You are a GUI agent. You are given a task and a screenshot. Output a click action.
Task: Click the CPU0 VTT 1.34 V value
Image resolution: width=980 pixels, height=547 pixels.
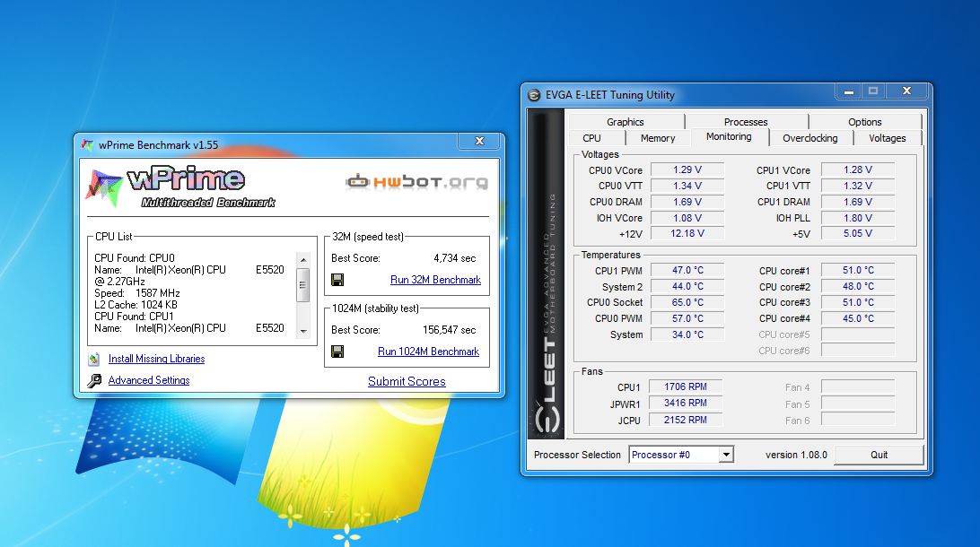click(x=687, y=187)
